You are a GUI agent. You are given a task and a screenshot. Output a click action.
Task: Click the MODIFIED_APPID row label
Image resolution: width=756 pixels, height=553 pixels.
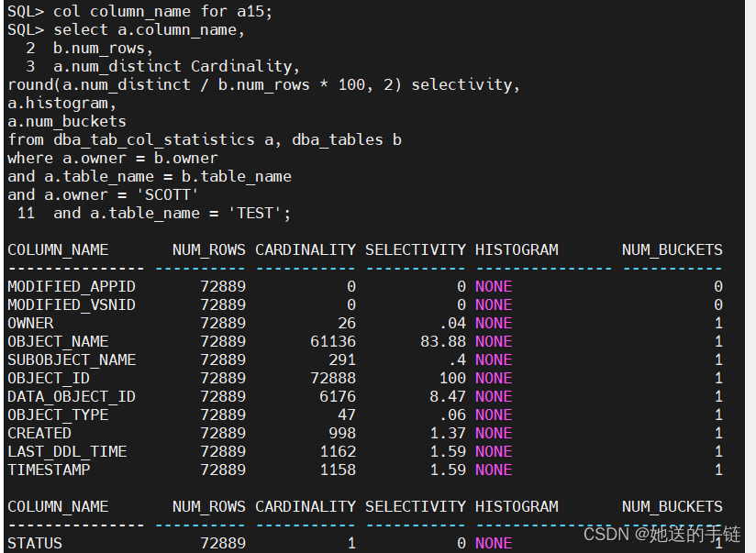tap(72, 286)
